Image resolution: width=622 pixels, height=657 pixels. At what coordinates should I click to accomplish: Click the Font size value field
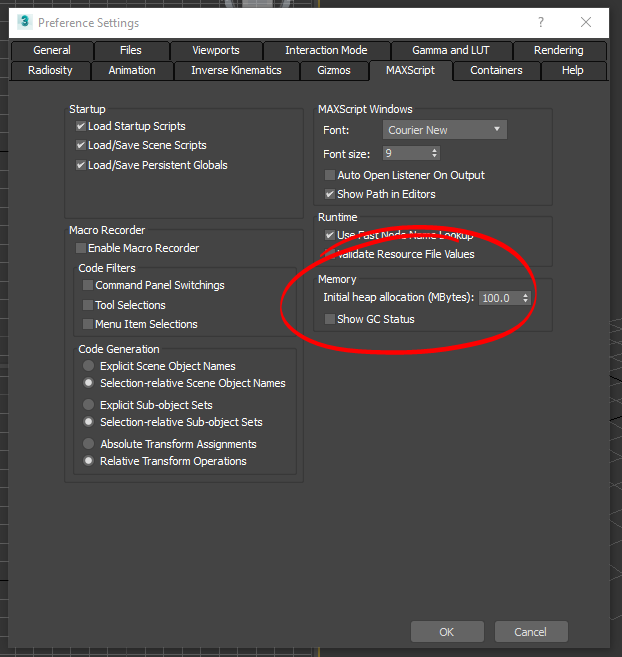(407, 153)
